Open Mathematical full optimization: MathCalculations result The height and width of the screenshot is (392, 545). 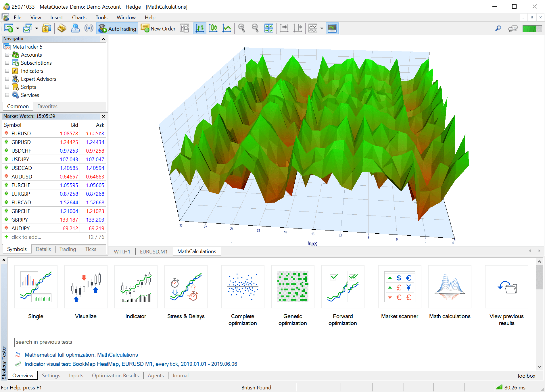click(x=81, y=355)
